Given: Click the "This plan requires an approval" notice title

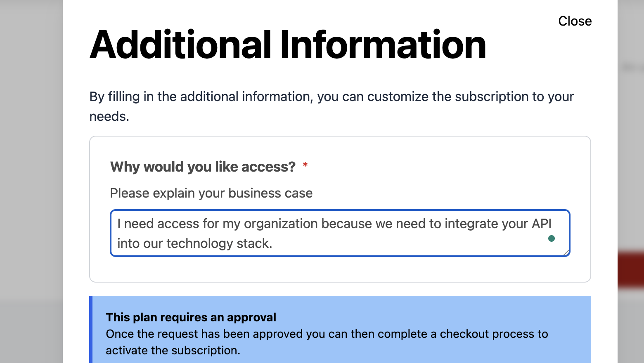Looking at the screenshot, I should click(191, 317).
